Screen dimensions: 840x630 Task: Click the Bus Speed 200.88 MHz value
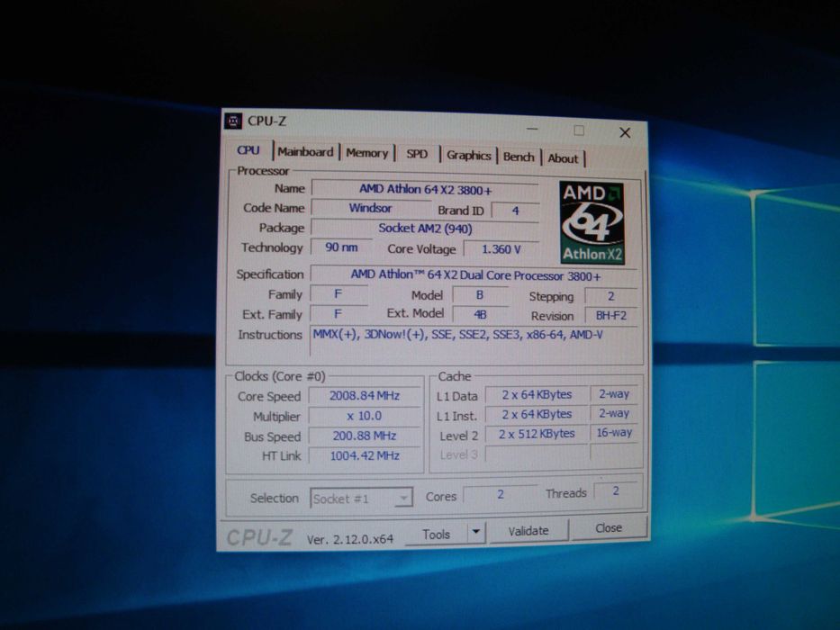pos(365,436)
